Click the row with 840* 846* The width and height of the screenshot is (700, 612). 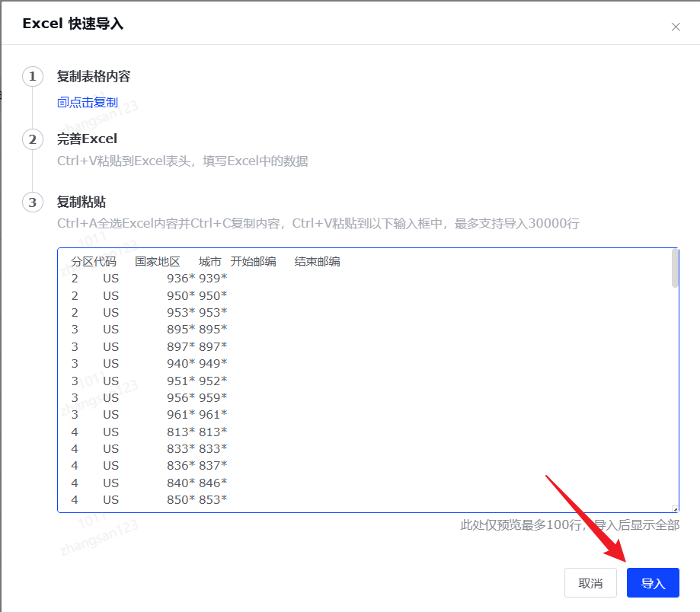click(149, 483)
